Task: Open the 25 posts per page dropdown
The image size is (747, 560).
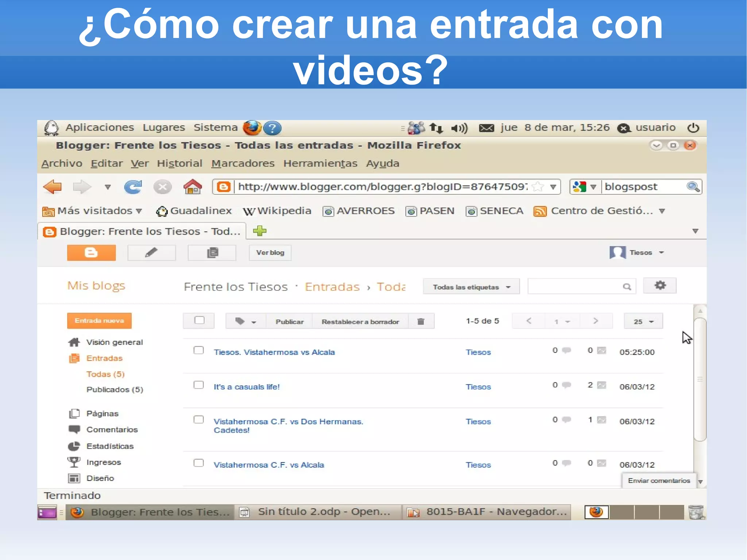Action: coord(643,321)
